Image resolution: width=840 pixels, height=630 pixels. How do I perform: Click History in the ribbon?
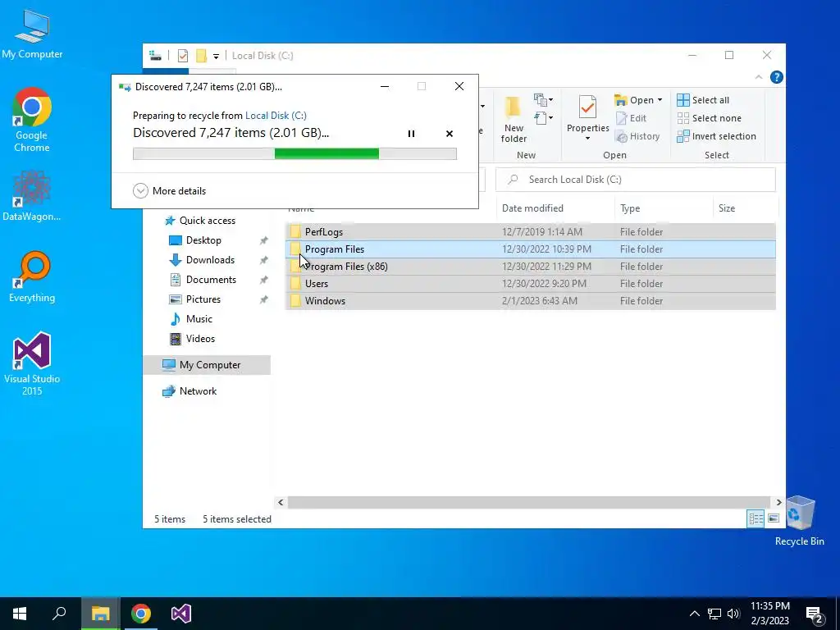637,137
